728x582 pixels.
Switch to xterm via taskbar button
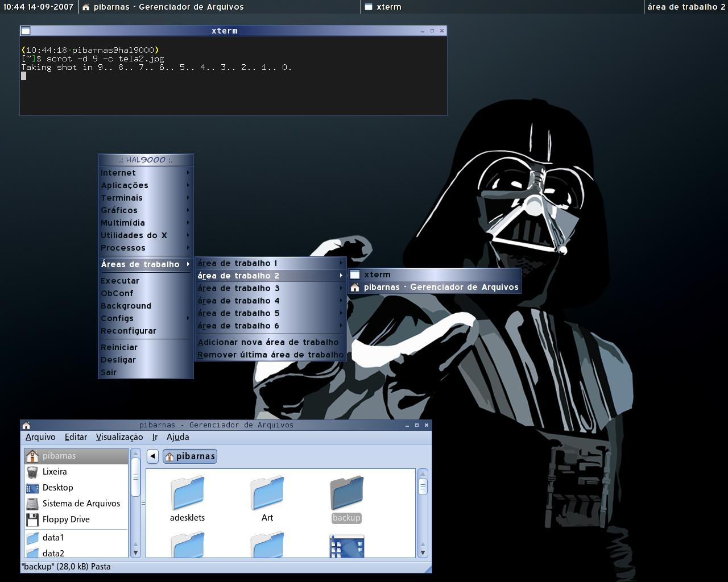click(502, 7)
